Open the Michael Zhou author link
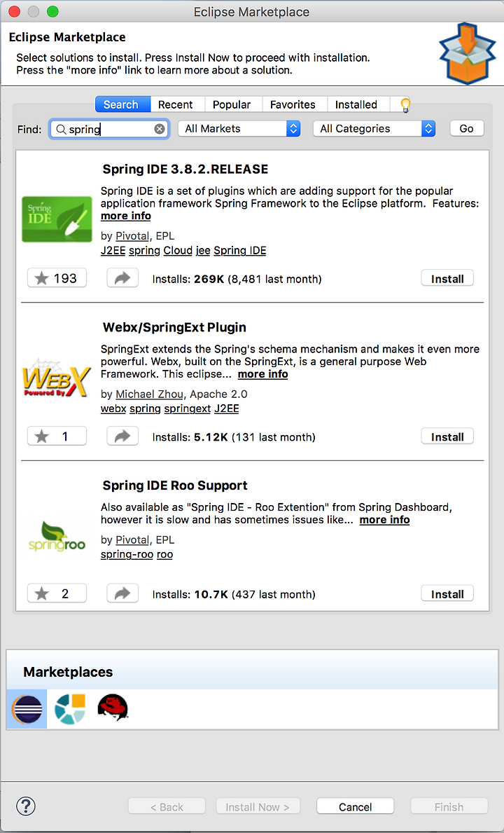Viewport: 504px width, 833px height. [150, 394]
